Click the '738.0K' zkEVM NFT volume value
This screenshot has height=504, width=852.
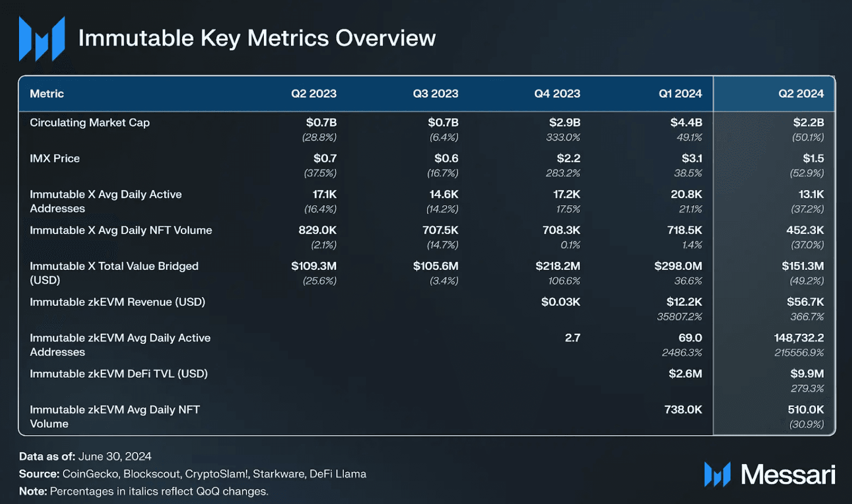point(683,410)
